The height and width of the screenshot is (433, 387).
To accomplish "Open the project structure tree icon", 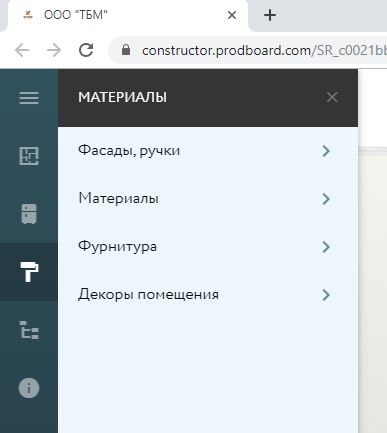I will pyautogui.click(x=29, y=330).
